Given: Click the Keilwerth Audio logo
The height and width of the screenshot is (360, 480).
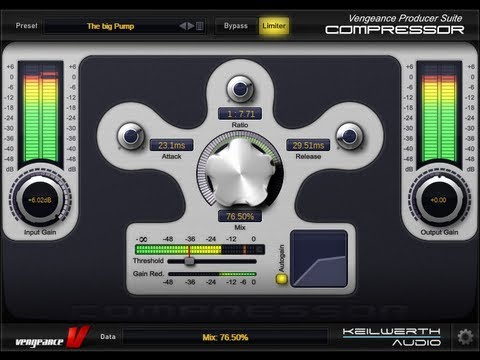Looking at the screenshot, I should [392, 337].
